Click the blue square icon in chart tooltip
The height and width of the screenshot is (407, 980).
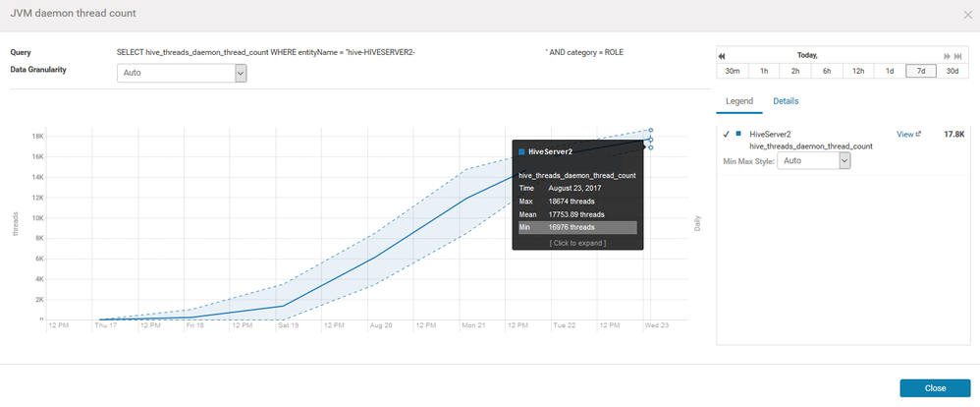[x=521, y=152]
